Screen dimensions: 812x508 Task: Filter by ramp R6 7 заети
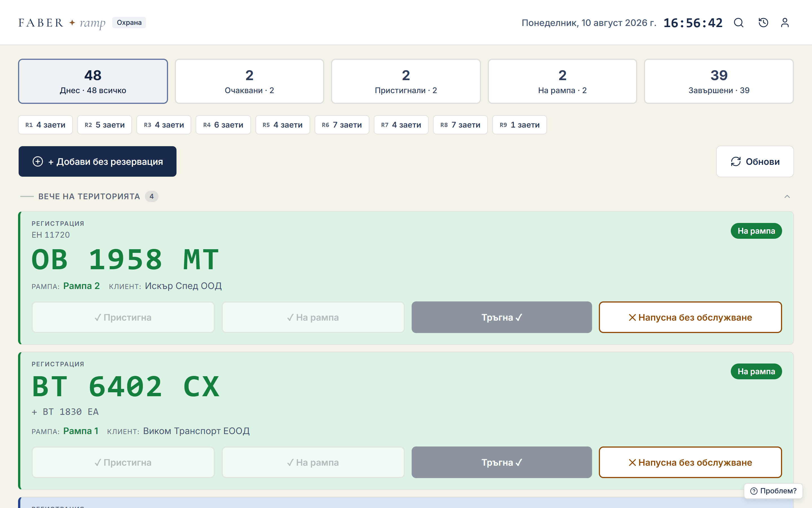click(x=342, y=125)
